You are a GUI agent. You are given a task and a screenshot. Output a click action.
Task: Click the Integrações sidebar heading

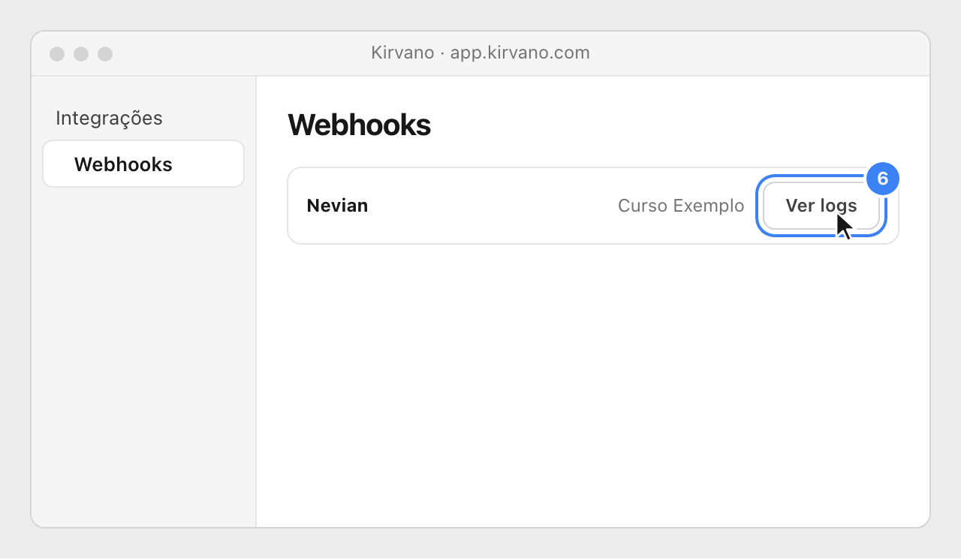tap(109, 118)
